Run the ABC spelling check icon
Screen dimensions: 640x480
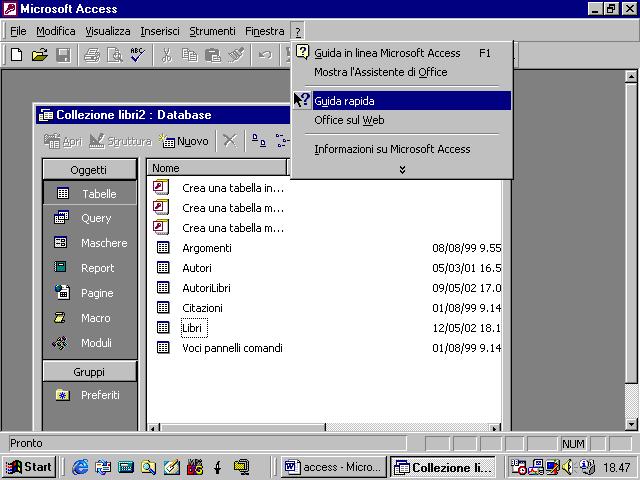pos(138,55)
